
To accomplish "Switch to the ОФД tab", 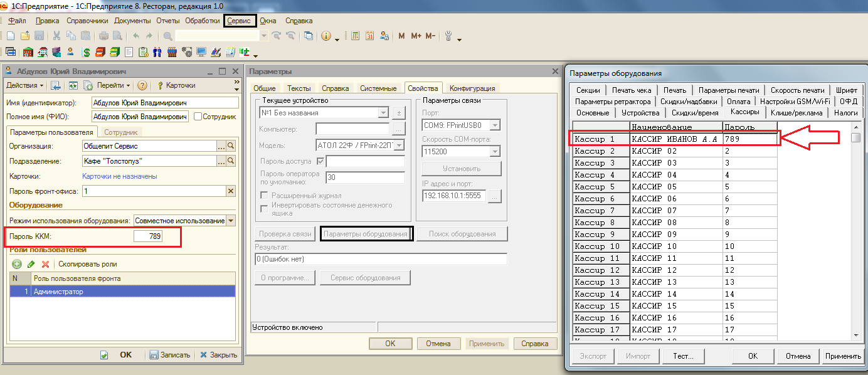I will coord(849,101).
